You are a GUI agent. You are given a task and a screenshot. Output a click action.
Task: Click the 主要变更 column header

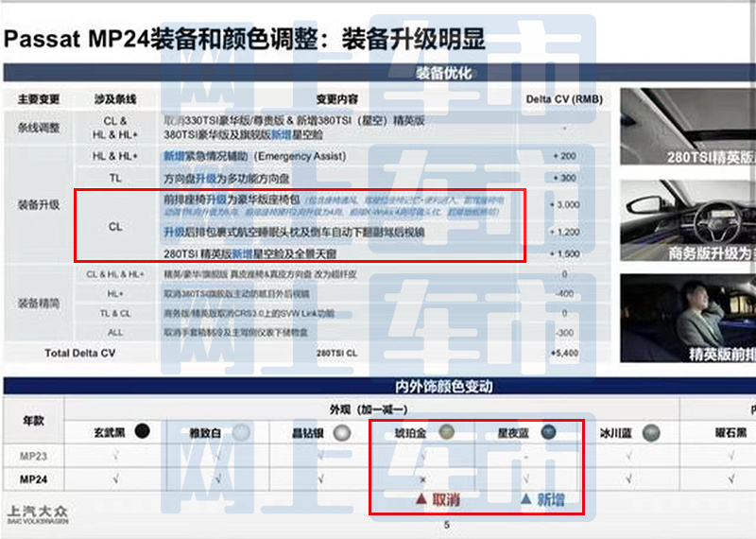[39, 99]
